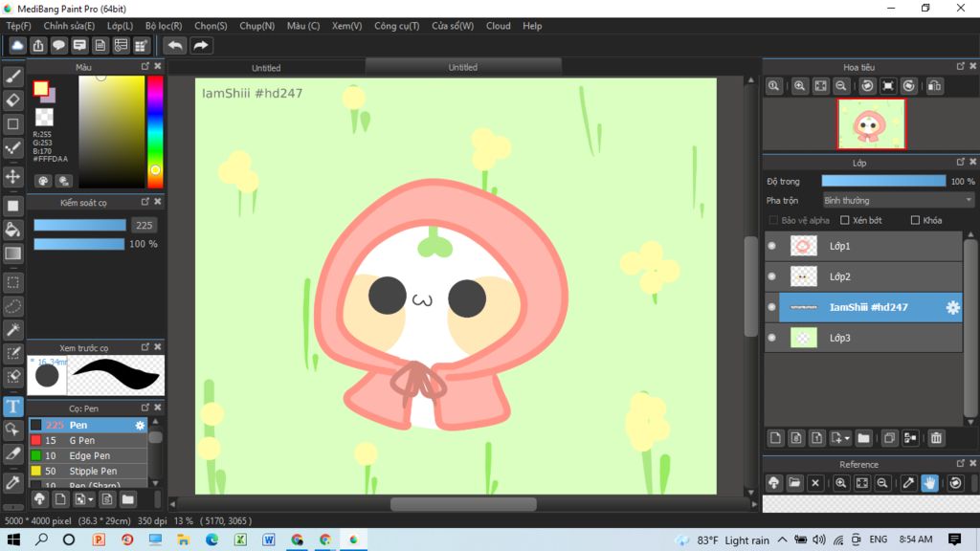Show hidden system tray icons chevron
The width and height of the screenshot is (980, 551).
[x=783, y=540]
